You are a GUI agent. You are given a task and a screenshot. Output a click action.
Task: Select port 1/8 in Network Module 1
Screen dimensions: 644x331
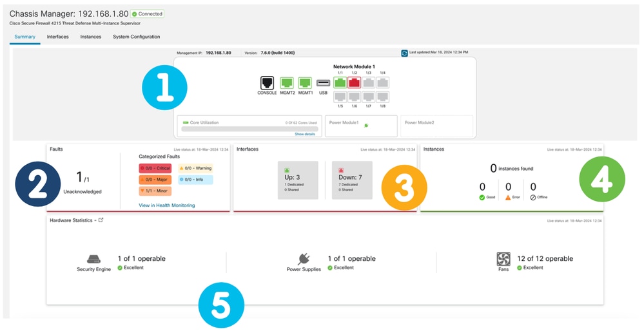coord(382,97)
